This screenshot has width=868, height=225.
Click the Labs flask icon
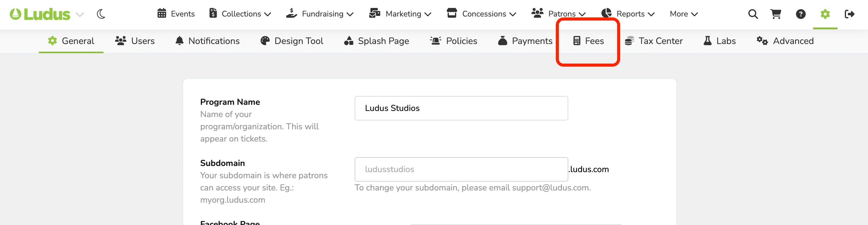tap(707, 41)
